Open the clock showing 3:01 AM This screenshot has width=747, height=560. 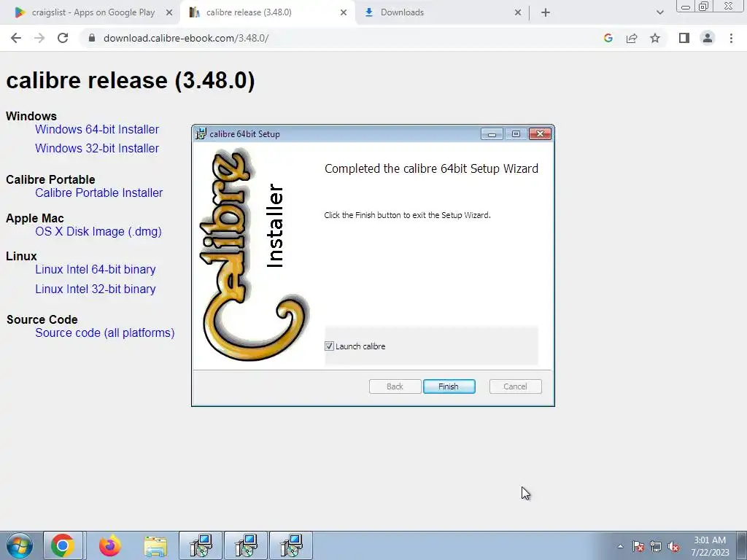coord(710,546)
